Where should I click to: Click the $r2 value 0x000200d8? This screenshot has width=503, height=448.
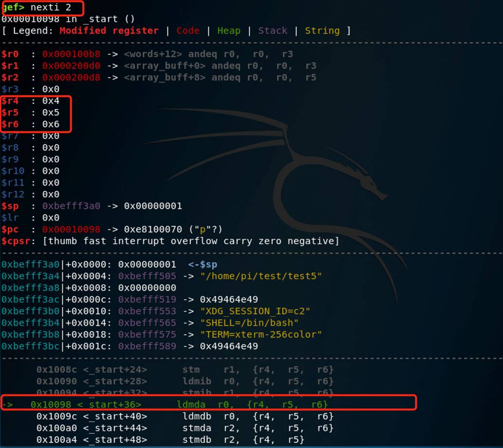71,77
